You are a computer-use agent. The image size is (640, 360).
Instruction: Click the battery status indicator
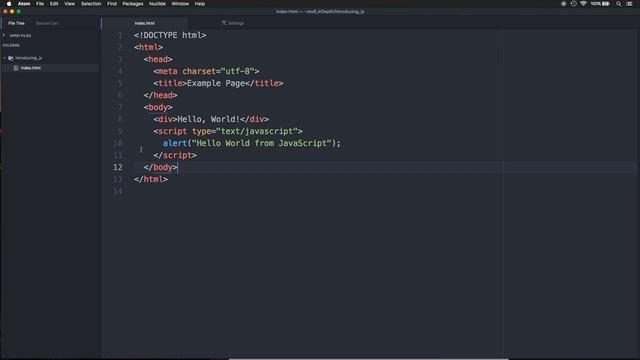click(600, 4)
